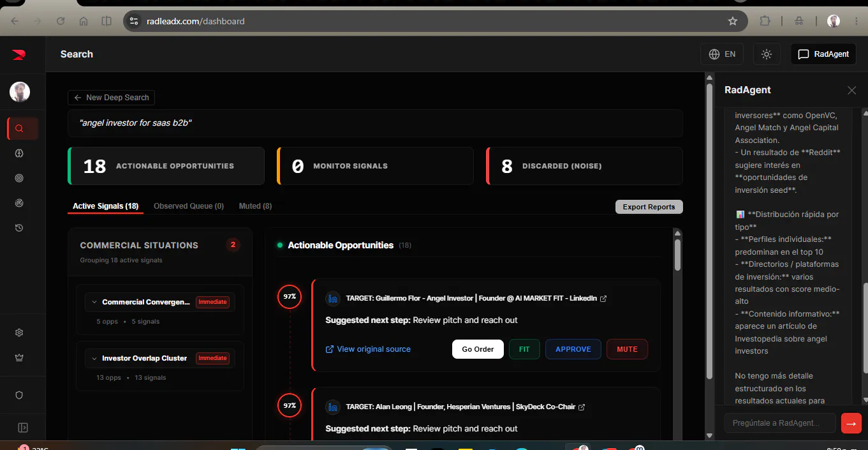Approve the Guillermo Flor opportunity
Screen dimensions: 868x450
(573, 349)
